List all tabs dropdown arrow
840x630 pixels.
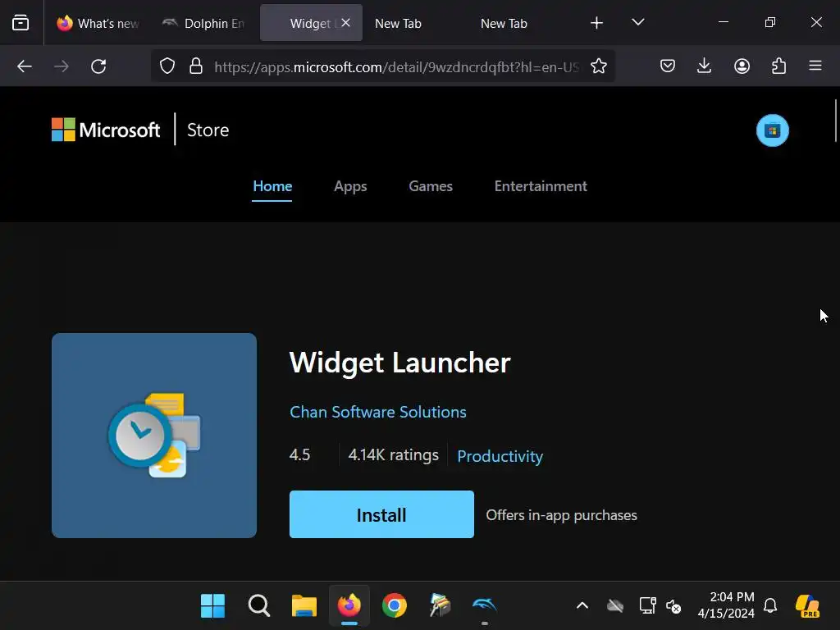(x=638, y=22)
